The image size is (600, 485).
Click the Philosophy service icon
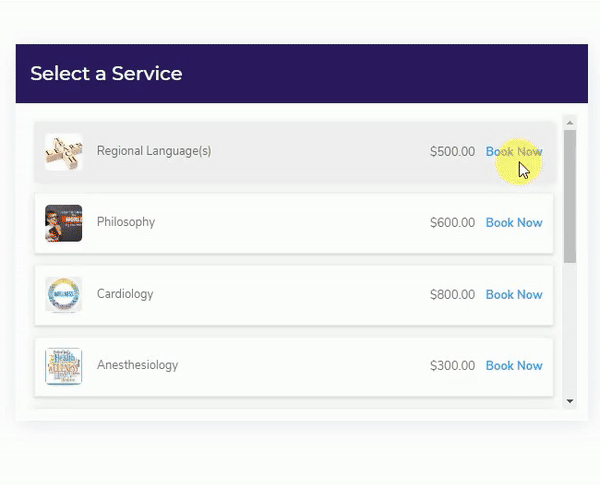tap(63, 223)
